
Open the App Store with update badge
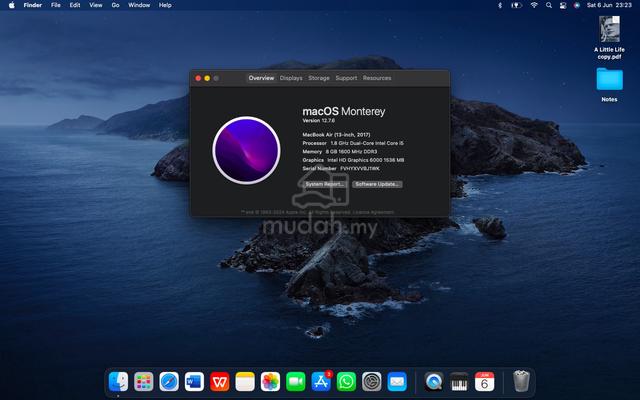point(321,381)
